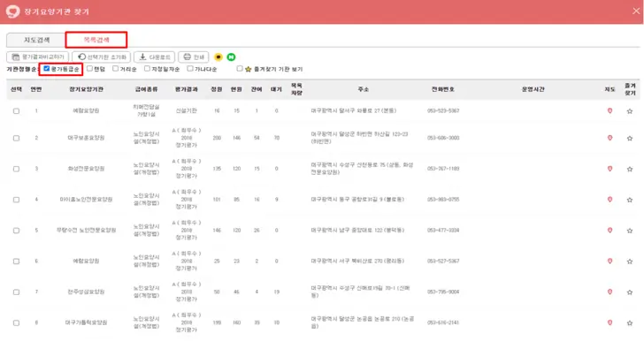The height and width of the screenshot is (341, 644).
Task: Add row 2 institution to favorites star
Action: (630, 139)
